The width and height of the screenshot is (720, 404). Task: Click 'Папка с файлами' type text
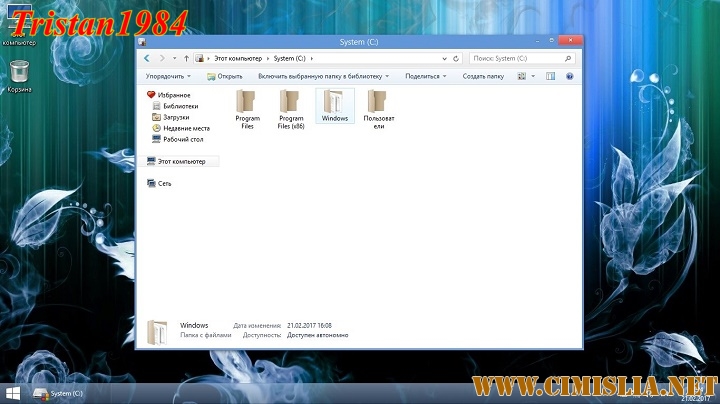click(205, 335)
